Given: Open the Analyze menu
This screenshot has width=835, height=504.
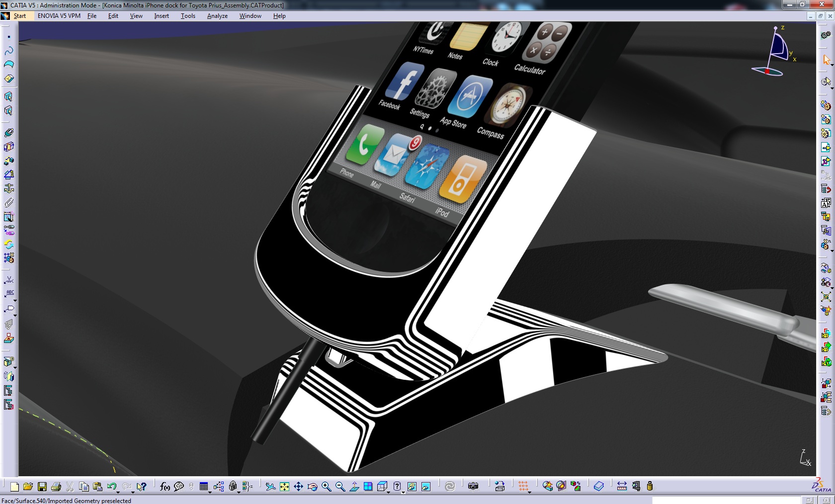Looking at the screenshot, I should [217, 16].
